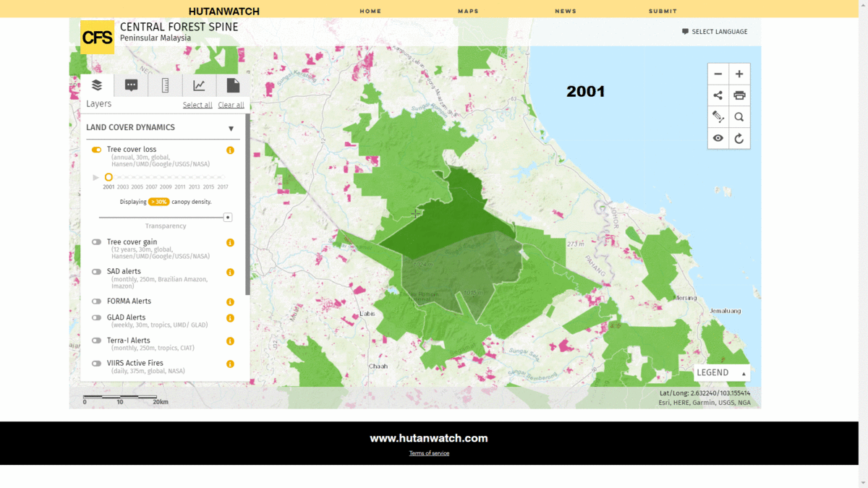Viewport: 868px width, 488px height.
Task: Enable the Tree cover gain layer
Action: 96,242
